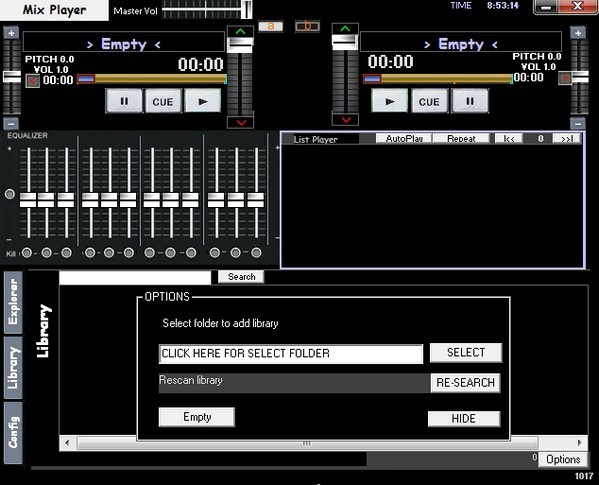Click first equalizer band slider handle

(28, 200)
